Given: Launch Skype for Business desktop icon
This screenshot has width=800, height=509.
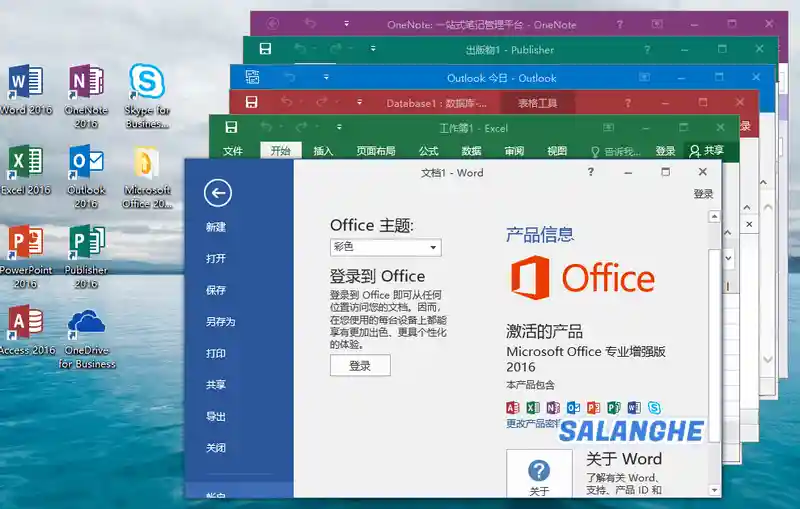Looking at the screenshot, I should 147,96.
